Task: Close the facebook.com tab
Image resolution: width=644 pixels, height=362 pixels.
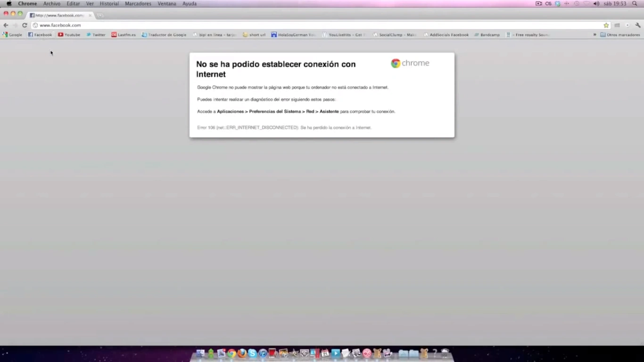Action: tap(90, 15)
